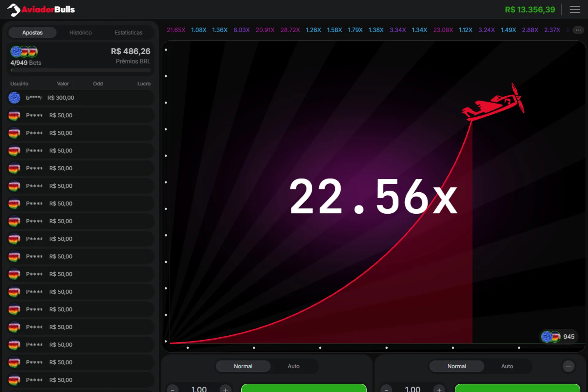Click the 28.72X past round result
This screenshot has width=588, height=392.
(x=290, y=30)
